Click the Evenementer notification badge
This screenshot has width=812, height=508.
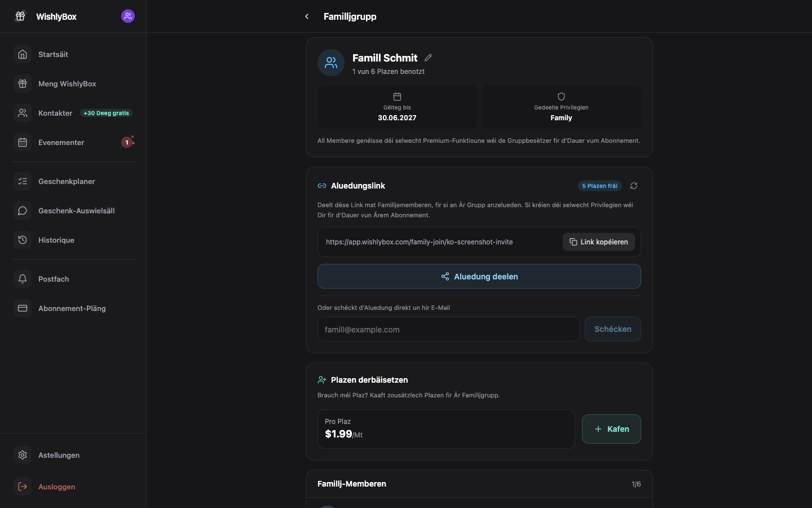point(127,142)
